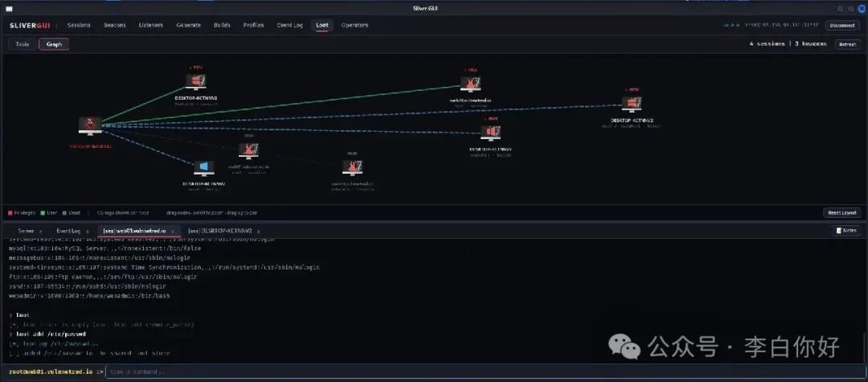Click the 'drag nodes' hint text in legend bar
The height and width of the screenshot is (382, 868).
click(212, 212)
